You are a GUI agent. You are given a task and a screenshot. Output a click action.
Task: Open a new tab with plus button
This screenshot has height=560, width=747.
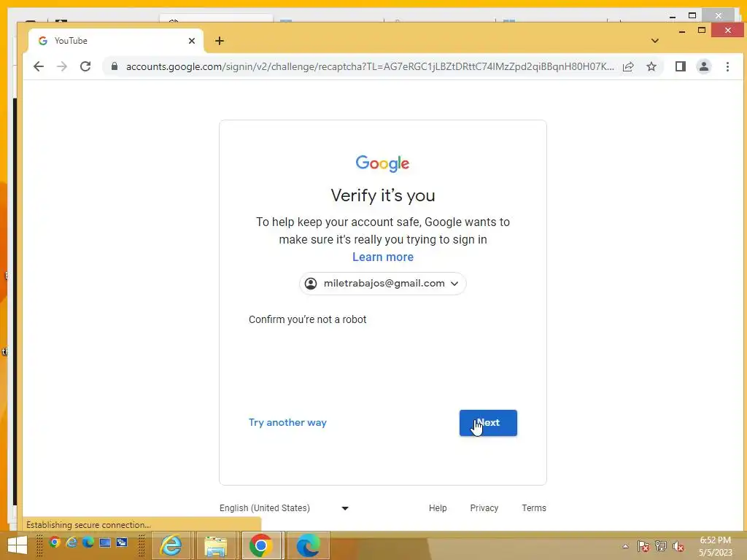pyautogui.click(x=219, y=41)
